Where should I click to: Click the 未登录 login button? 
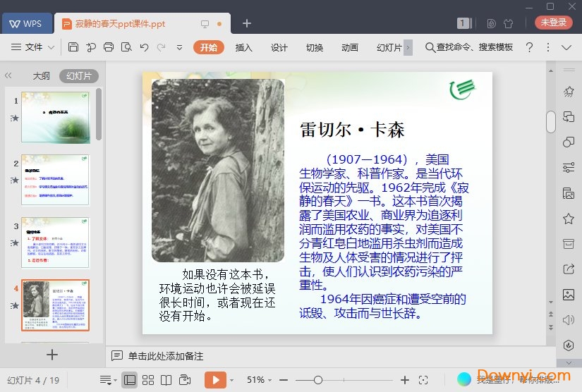pos(553,23)
